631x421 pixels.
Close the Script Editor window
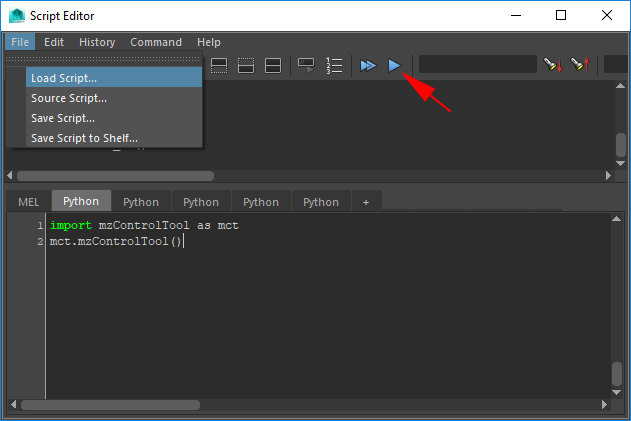pyautogui.click(x=607, y=15)
